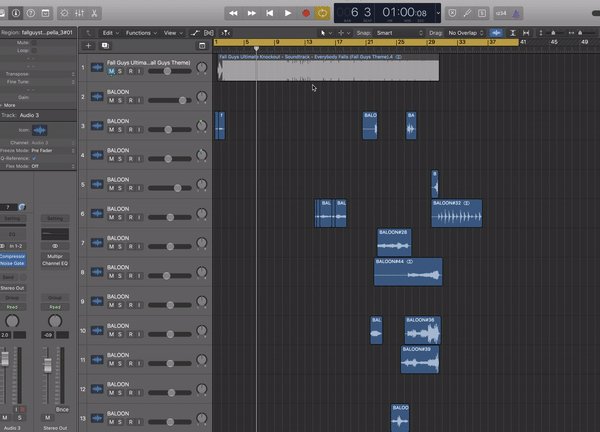600x432 pixels.
Task: Record-enable track 2 BALOON
Action: coord(130,101)
